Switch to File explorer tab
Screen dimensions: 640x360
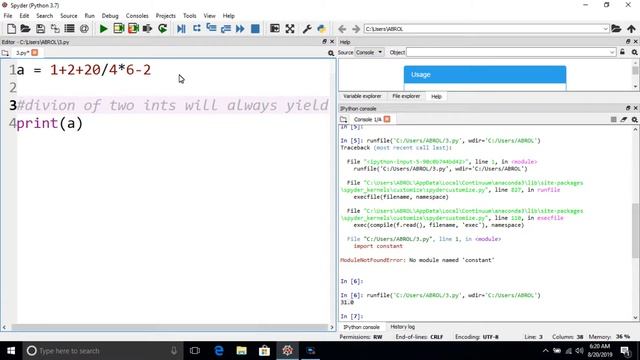coord(406,96)
